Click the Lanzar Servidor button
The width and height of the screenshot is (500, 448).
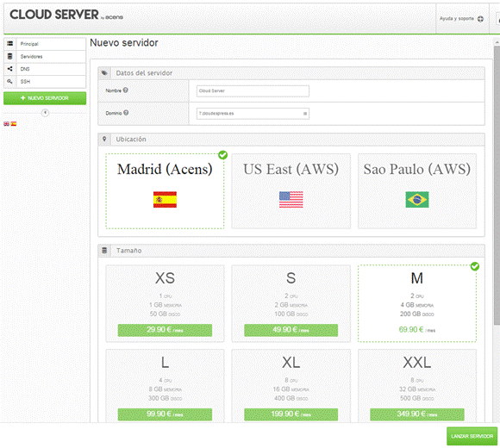tap(472, 436)
